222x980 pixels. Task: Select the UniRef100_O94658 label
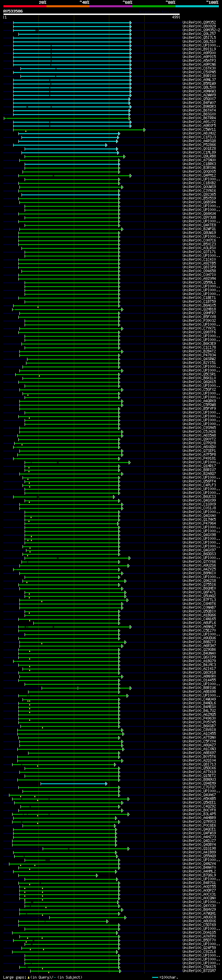[199, 271]
